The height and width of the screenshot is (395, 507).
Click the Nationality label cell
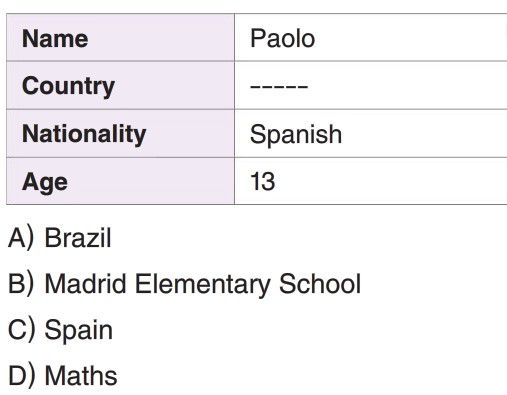point(120,133)
